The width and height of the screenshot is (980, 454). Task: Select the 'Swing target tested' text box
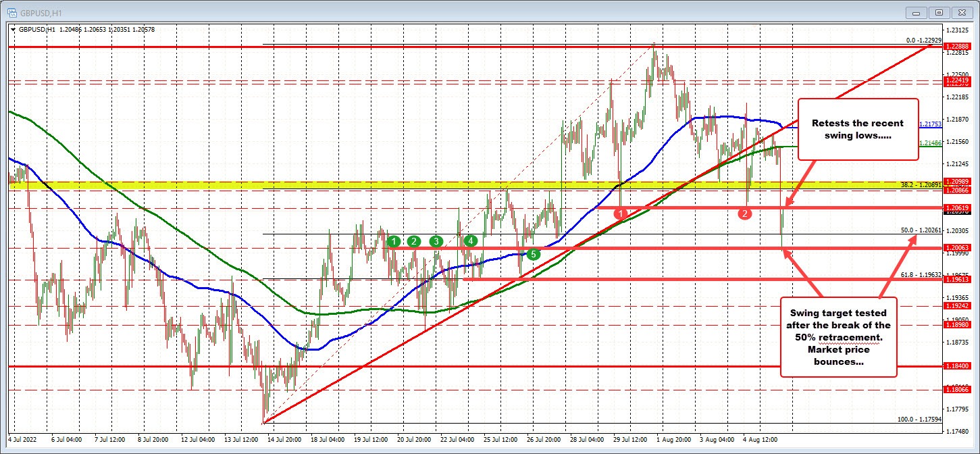click(839, 337)
